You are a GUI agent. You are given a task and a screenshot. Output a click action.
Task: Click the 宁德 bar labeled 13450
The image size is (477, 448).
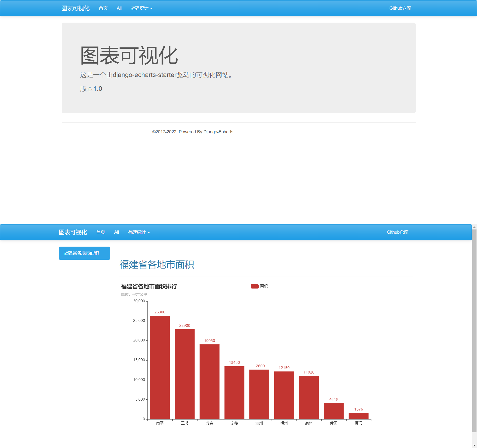coord(234,393)
